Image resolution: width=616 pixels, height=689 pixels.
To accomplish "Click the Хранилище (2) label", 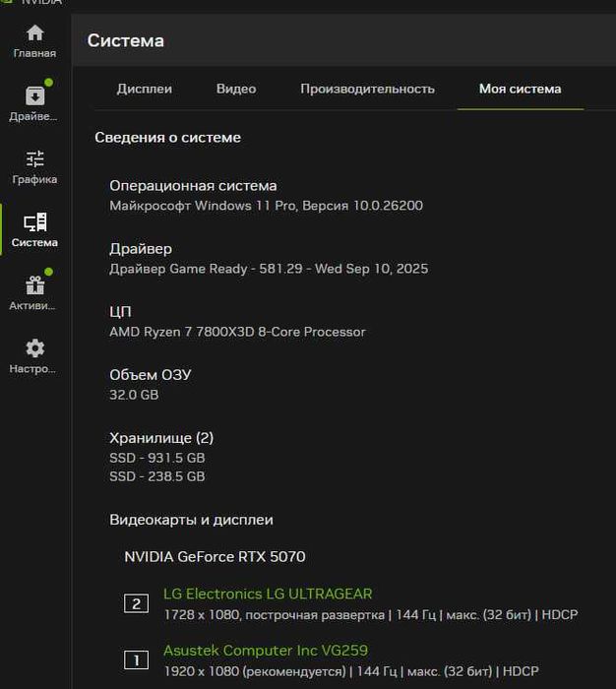I will pos(161,438).
